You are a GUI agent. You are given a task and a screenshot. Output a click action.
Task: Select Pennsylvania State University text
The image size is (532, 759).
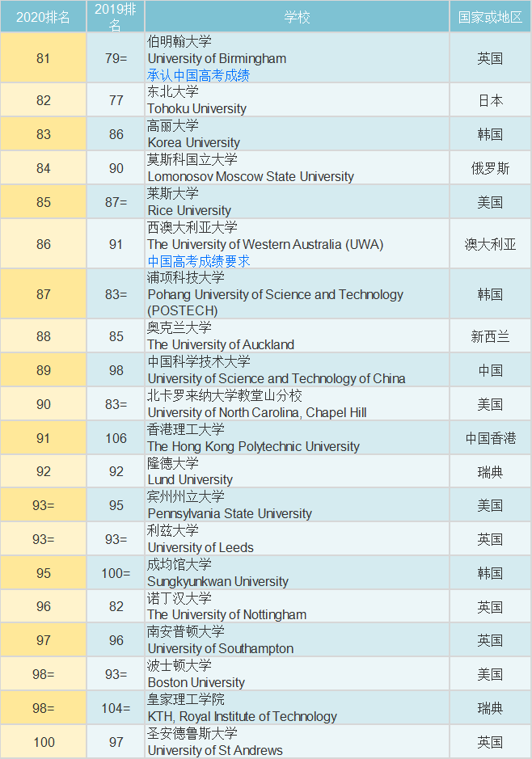[x=230, y=513]
